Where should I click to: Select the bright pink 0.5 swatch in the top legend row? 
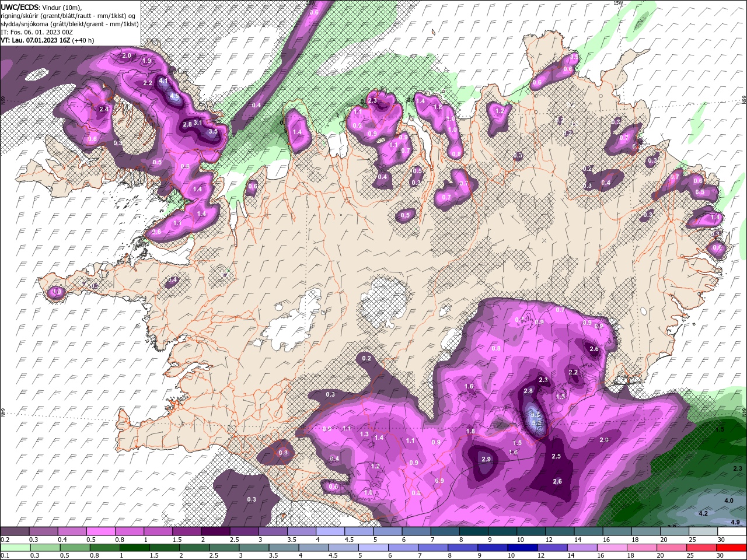coord(100,531)
